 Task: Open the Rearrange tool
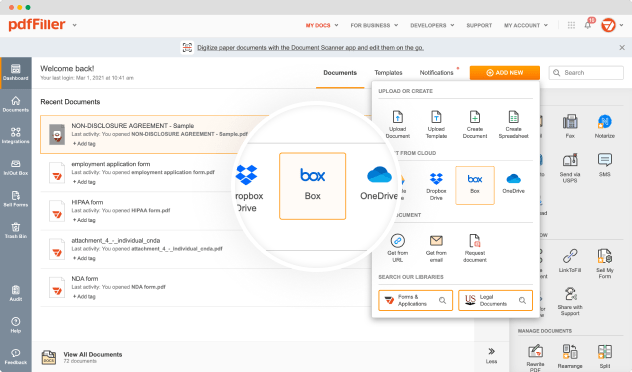point(570,356)
